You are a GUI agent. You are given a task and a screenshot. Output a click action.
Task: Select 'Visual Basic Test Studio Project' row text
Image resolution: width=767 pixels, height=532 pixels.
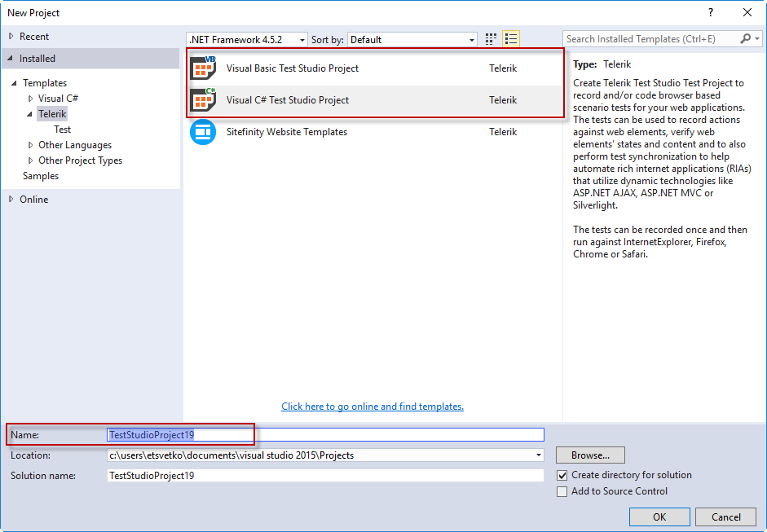click(x=293, y=68)
